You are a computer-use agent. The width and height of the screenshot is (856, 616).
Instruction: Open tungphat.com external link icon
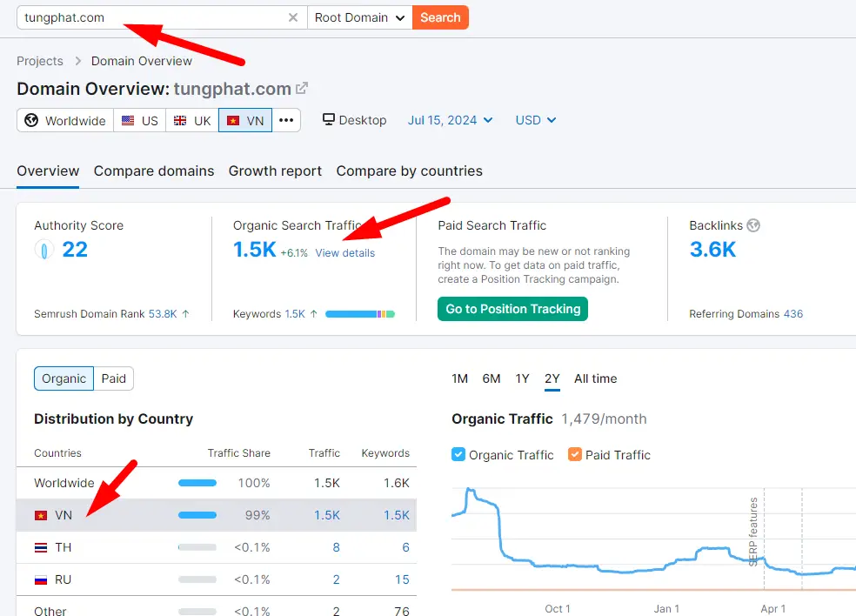[x=302, y=88]
